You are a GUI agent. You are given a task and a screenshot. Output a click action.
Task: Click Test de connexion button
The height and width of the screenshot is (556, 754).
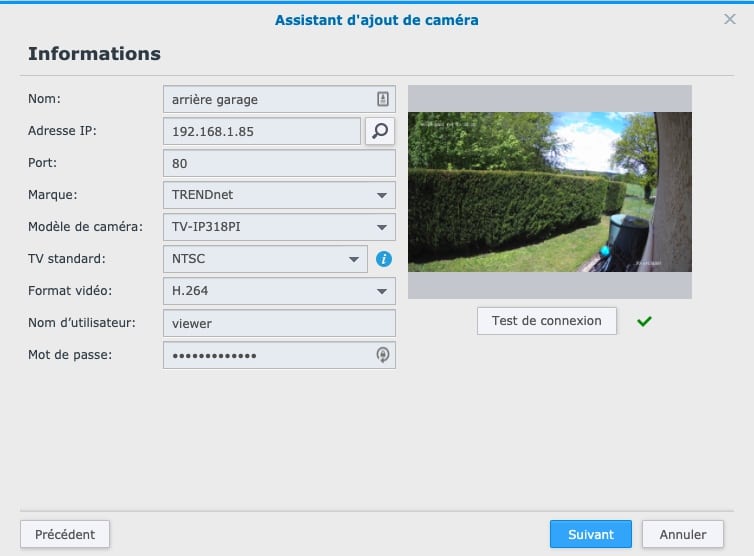[547, 321]
